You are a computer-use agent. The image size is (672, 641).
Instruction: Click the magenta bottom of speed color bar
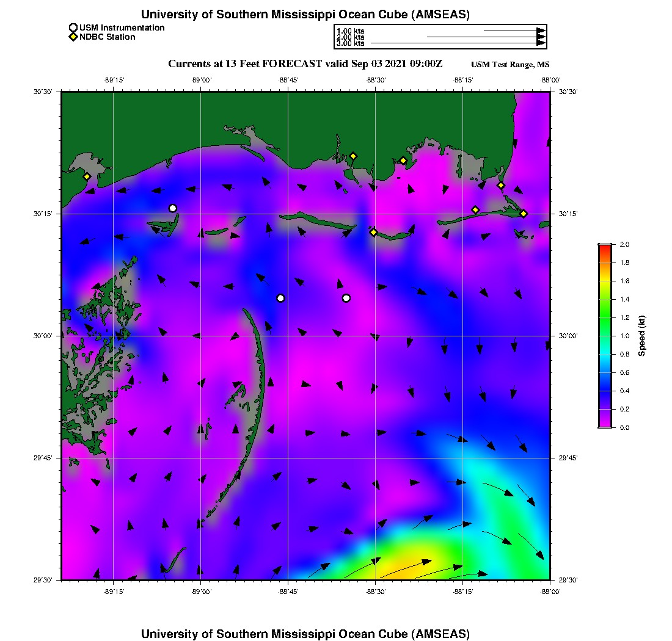tap(605, 424)
